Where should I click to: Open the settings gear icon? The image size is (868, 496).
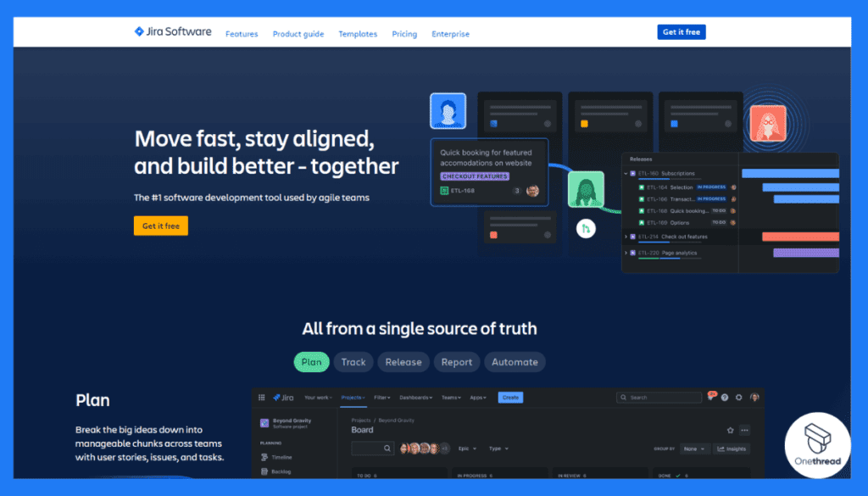pyautogui.click(x=738, y=398)
